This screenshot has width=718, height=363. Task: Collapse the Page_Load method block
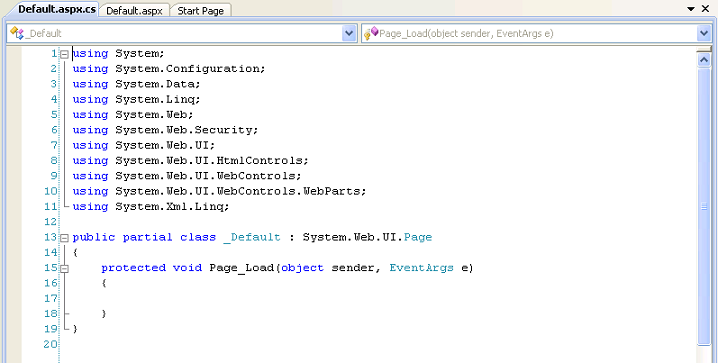(64, 269)
